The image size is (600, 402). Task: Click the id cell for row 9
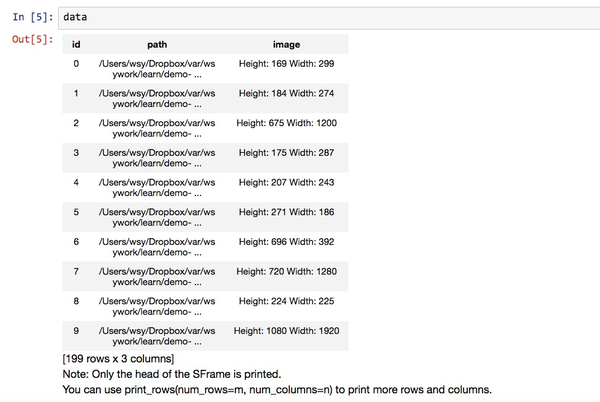(76, 330)
